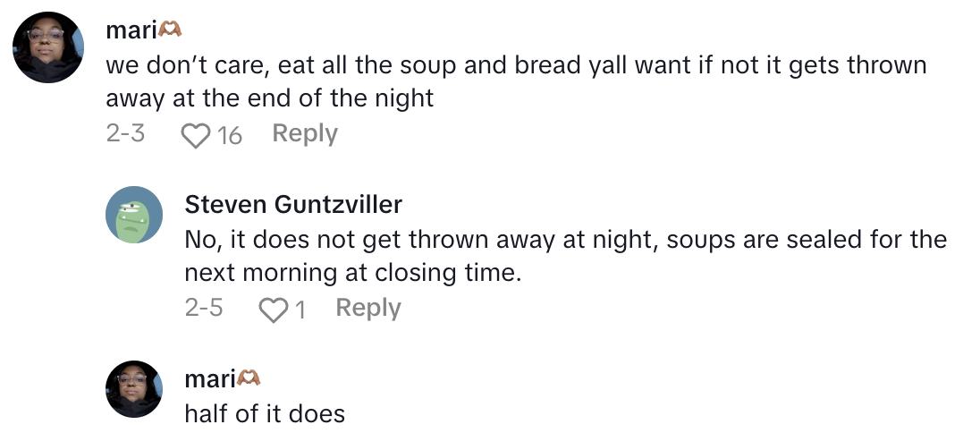Open Steven Guntzviller's green avatar

[134, 216]
